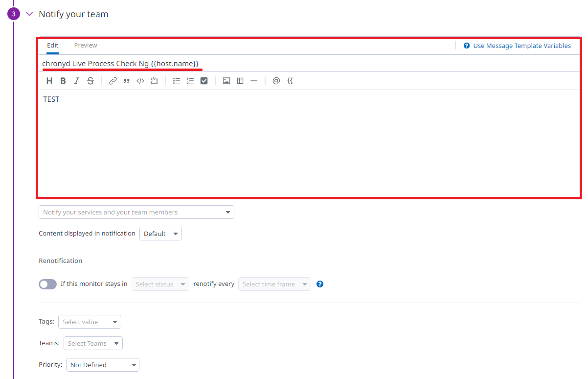
Task: Click the Renotification label
Action: (61, 261)
